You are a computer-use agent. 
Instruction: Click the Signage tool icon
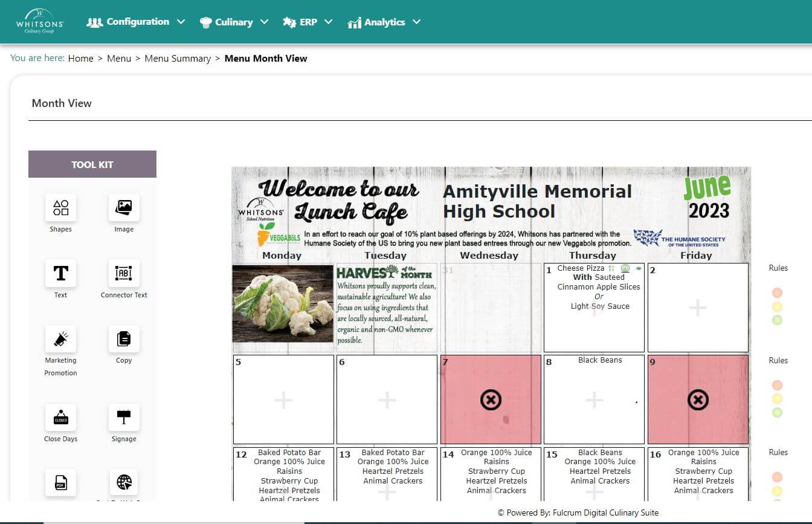(124, 418)
